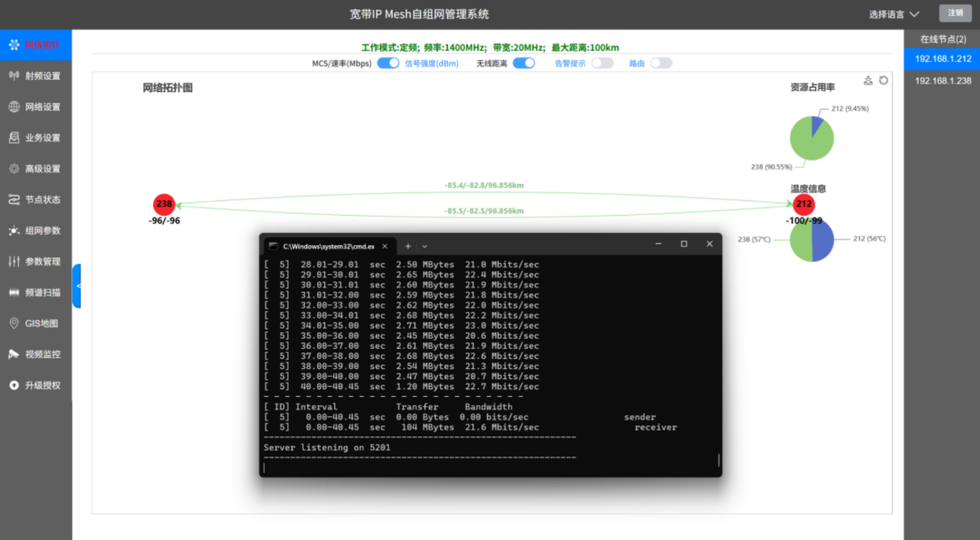This screenshot has width=980, height=540.
Task: Open 射频设置 via its antenna icon
Action: (x=14, y=76)
